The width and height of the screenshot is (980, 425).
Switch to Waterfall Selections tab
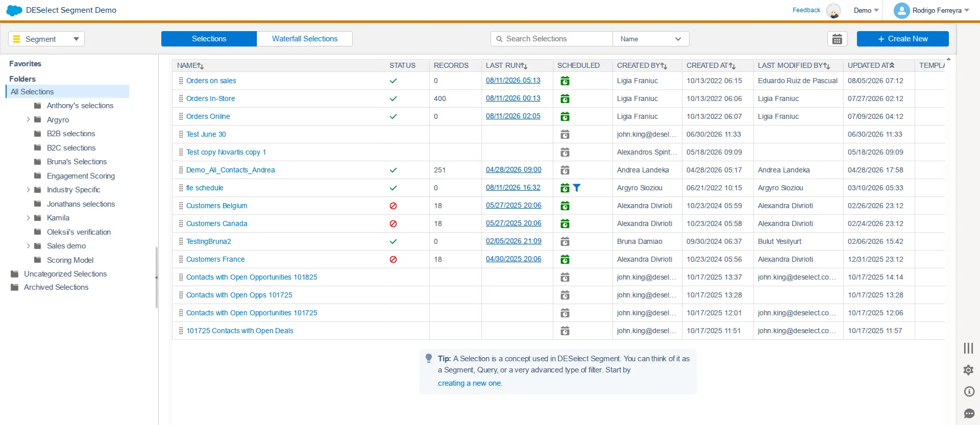[x=305, y=39]
